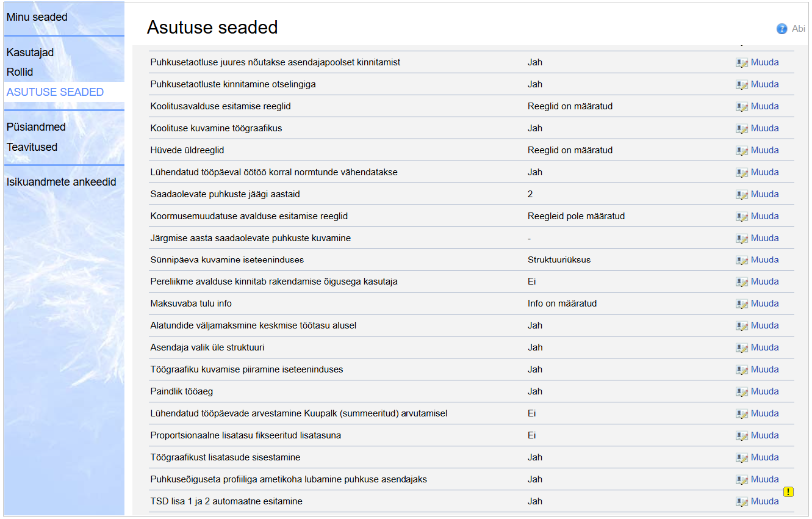Open the Kasutajad sidebar item
This screenshot has width=812, height=519.
(x=31, y=53)
